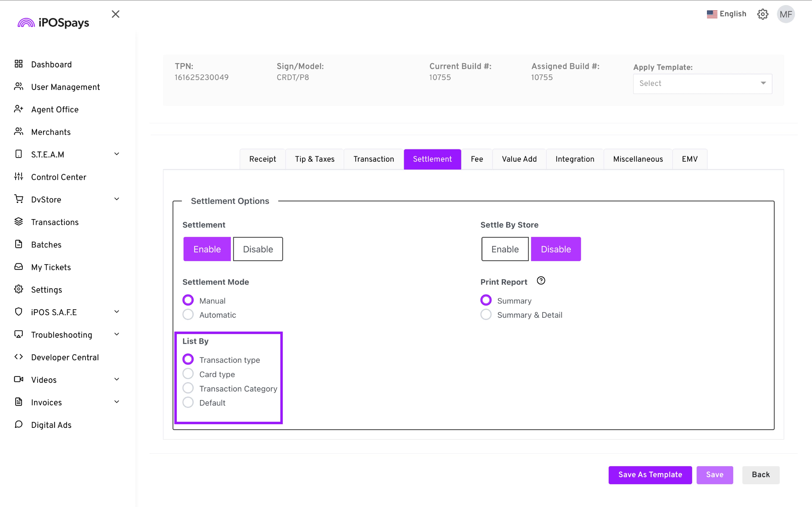Click the Print Report help question icon
812x507 pixels.
[541, 281]
